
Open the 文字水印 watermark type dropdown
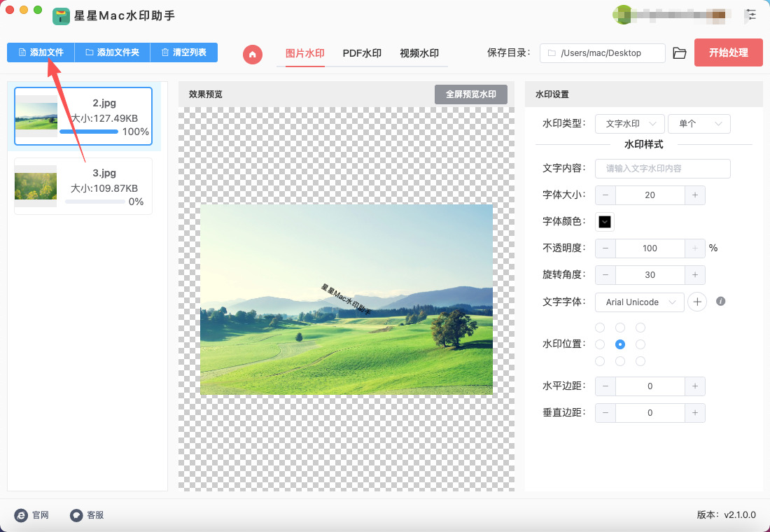(x=629, y=124)
